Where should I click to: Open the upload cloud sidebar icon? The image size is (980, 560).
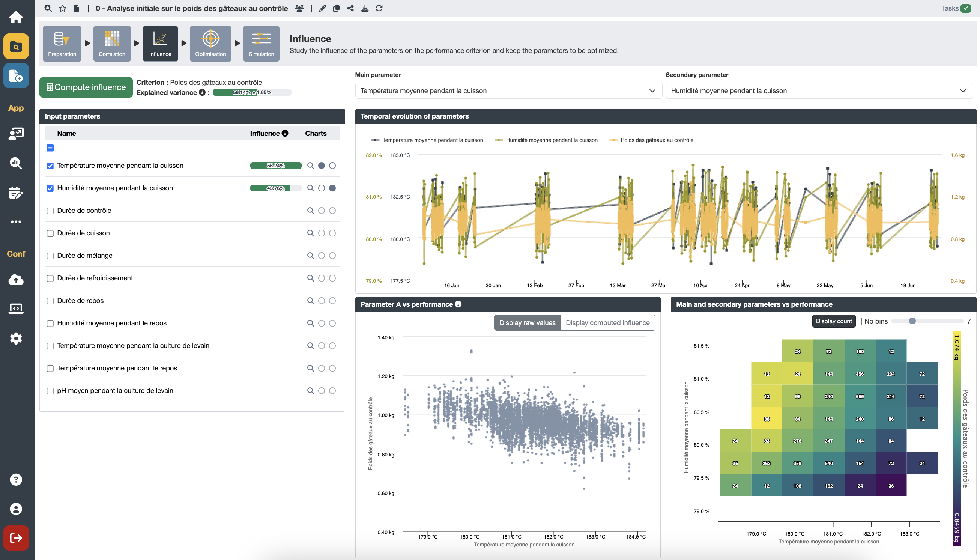point(16,280)
